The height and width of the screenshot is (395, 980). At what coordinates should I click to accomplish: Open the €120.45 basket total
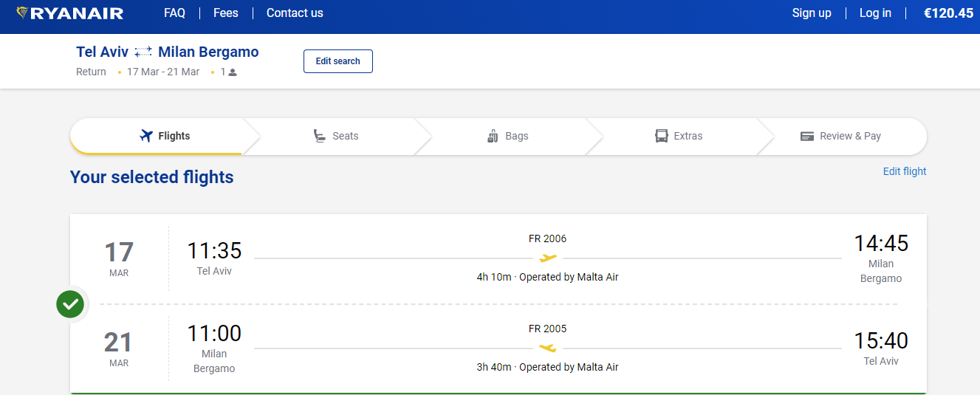pyautogui.click(x=949, y=13)
